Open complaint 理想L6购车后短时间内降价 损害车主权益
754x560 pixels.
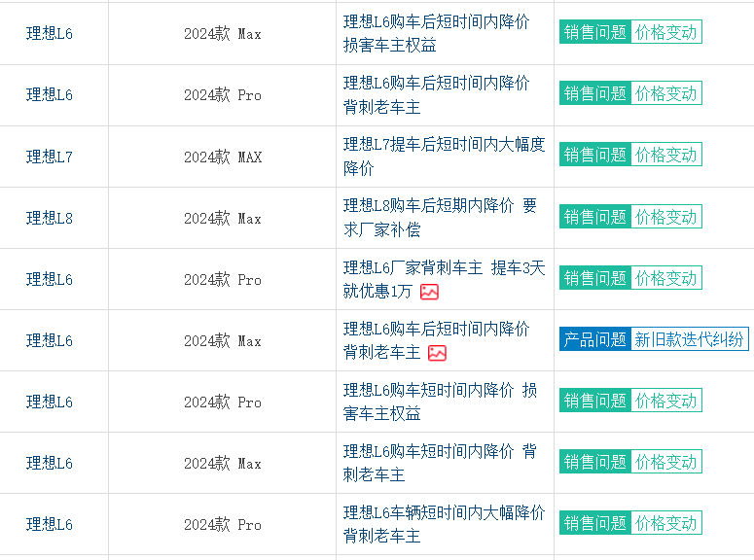point(436,33)
